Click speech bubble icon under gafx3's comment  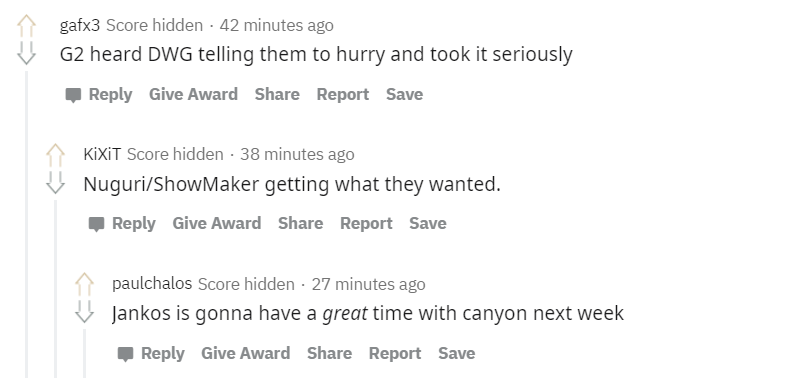tap(73, 95)
